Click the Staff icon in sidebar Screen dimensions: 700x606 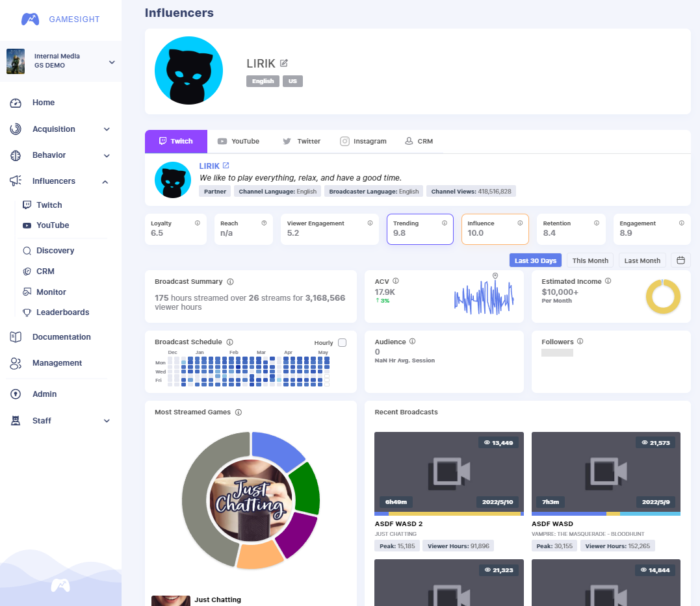(16, 420)
